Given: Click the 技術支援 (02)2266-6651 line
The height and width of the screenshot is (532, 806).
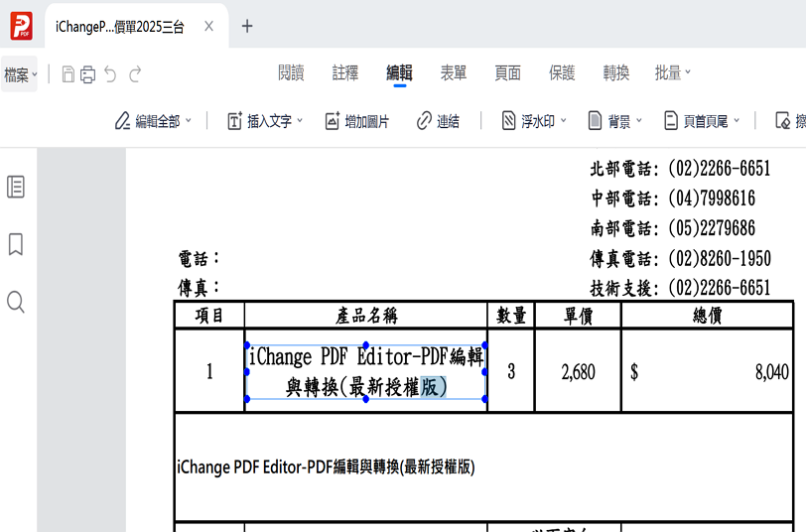Looking at the screenshot, I should coord(680,288).
